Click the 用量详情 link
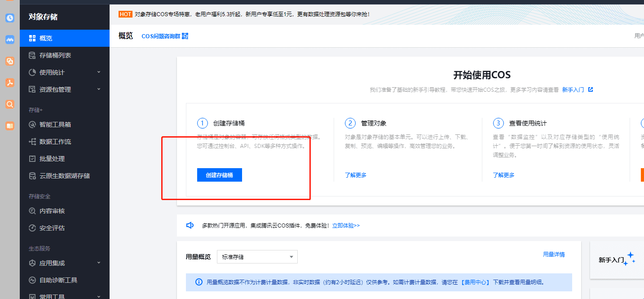 point(554,254)
